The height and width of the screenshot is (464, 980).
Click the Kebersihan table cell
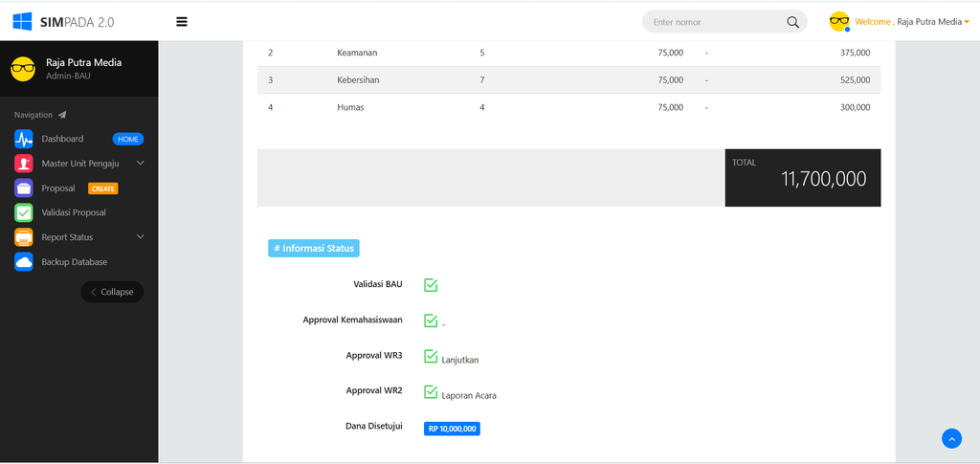click(358, 80)
